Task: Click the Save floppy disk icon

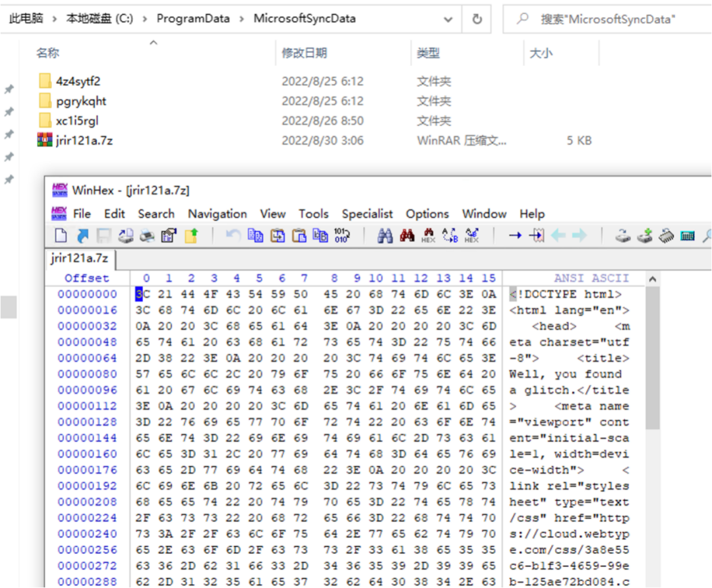Action: click(104, 235)
